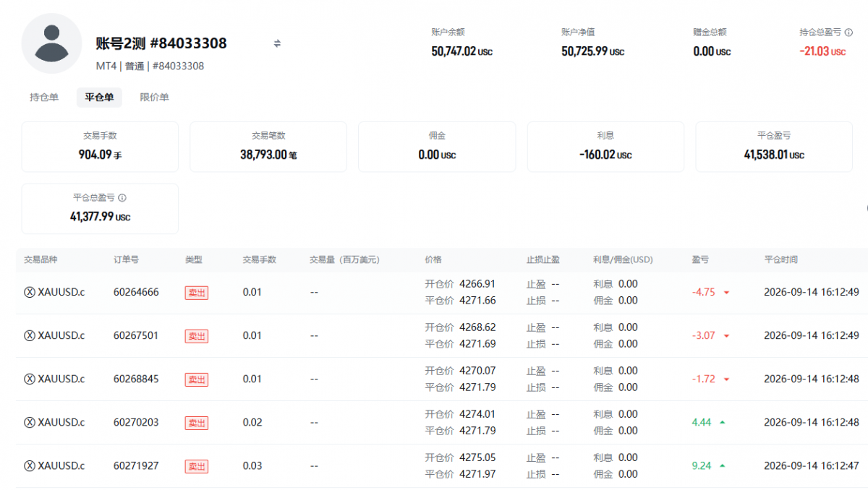This screenshot has width=868, height=490.
Task: Click order number 60271927
Action: tap(136, 465)
